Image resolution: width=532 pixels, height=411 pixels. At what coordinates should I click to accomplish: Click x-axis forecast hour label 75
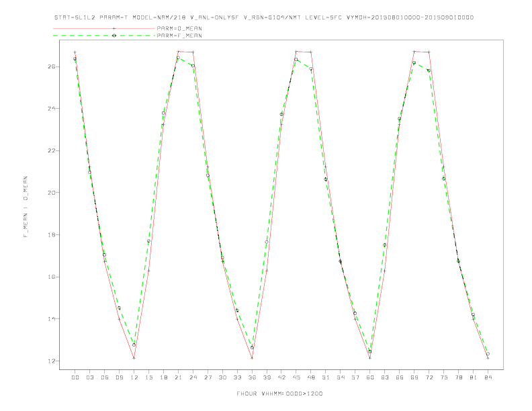pyautogui.click(x=444, y=377)
